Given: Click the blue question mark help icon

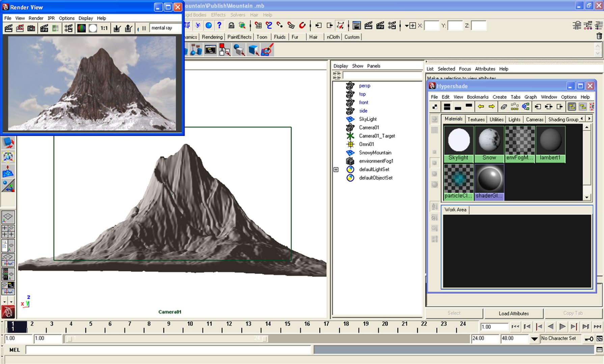Looking at the screenshot, I should tap(219, 25).
